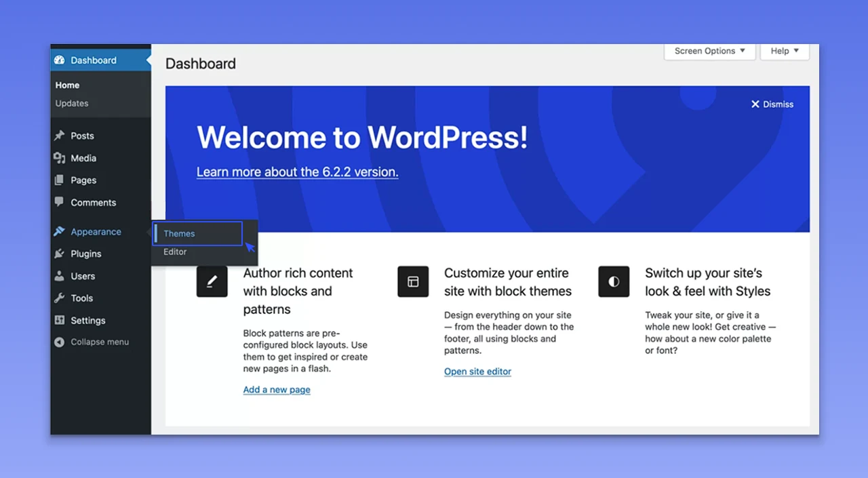This screenshot has width=868, height=478.
Task: Click the Dashboard page title
Action: tap(201, 64)
